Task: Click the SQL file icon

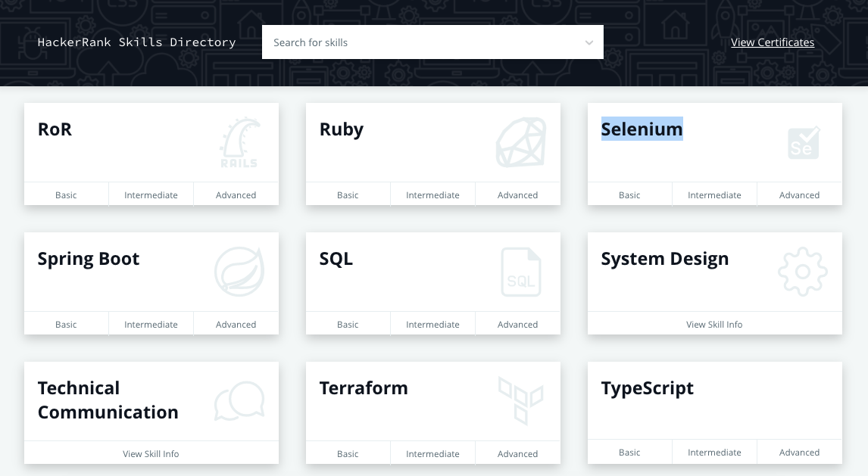Action: coord(521,272)
